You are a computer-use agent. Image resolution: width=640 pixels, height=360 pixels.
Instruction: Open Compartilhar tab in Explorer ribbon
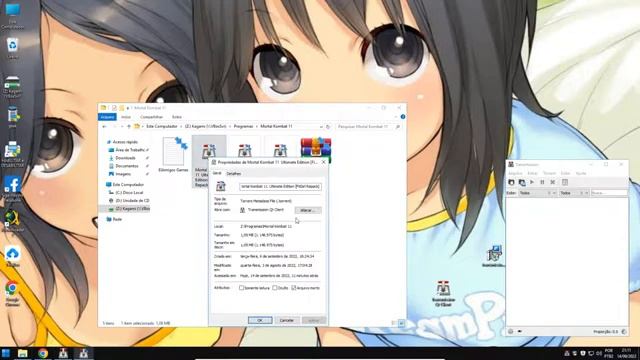click(x=151, y=117)
